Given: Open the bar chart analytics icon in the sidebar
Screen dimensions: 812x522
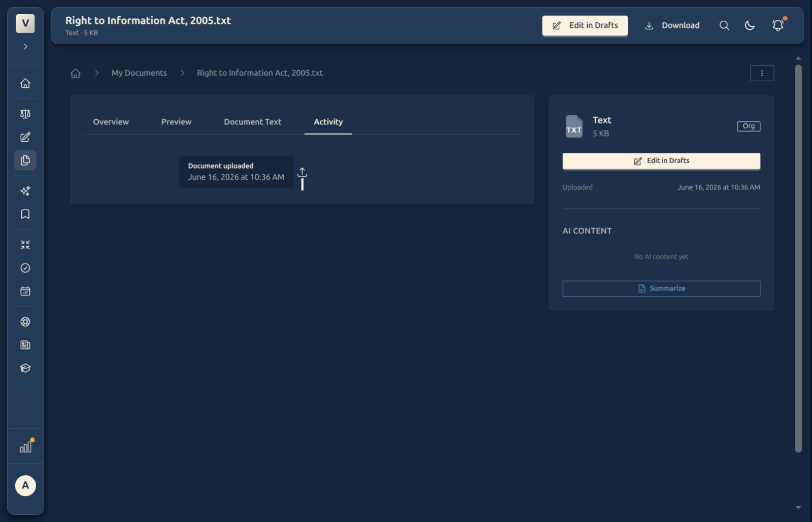Looking at the screenshot, I should coord(25,447).
